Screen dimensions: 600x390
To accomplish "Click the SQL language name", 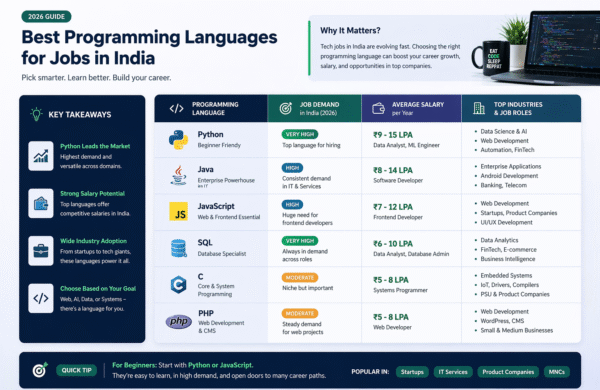I will coord(205,243).
